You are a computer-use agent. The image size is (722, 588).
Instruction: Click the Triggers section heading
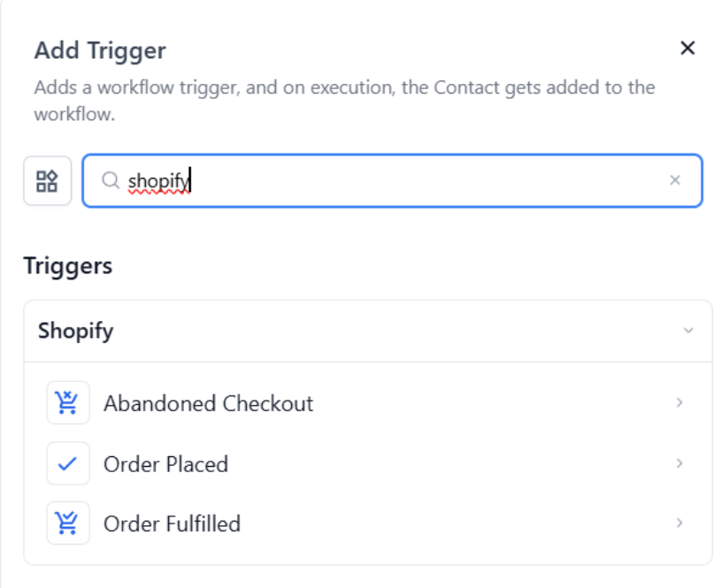68,265
